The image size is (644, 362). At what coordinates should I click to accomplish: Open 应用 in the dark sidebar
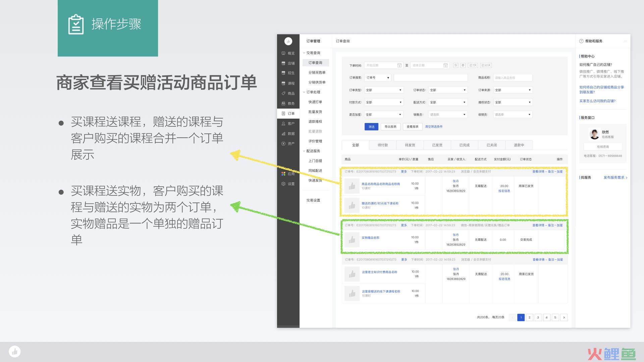point(288,174)
